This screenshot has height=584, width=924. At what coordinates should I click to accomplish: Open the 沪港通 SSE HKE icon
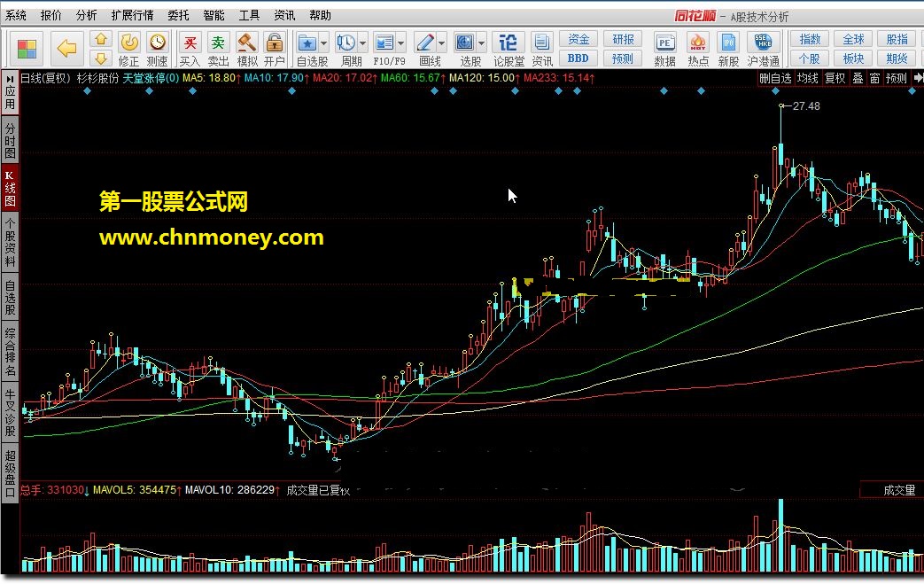tap(763, 49)
